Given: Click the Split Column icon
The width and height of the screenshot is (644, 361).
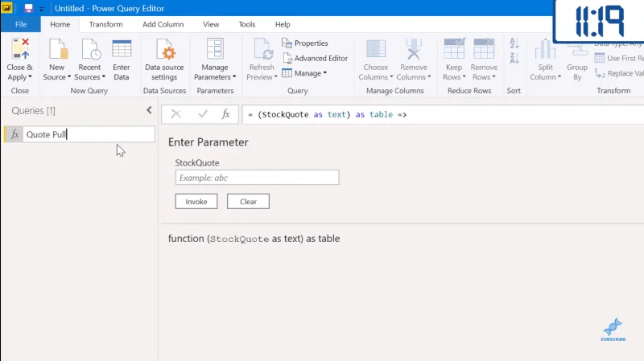Looking at the screenshot, I should [x=546, y=49].
